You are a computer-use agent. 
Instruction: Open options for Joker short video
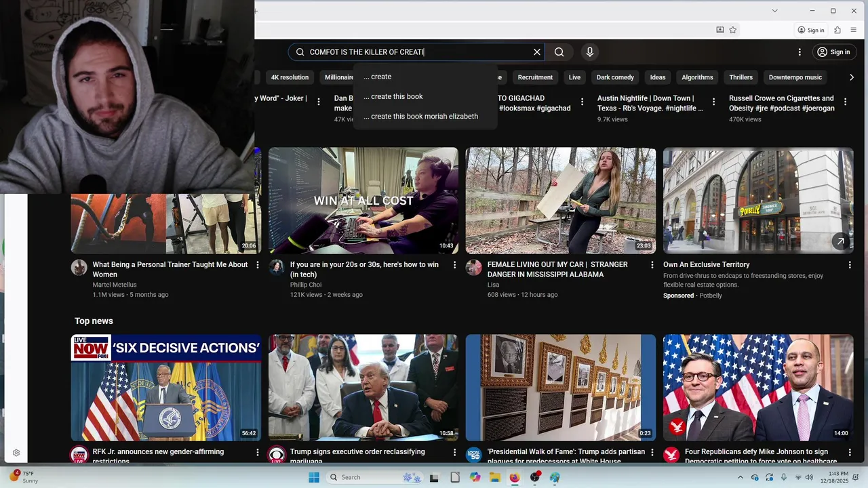click(x=319, y=102)
